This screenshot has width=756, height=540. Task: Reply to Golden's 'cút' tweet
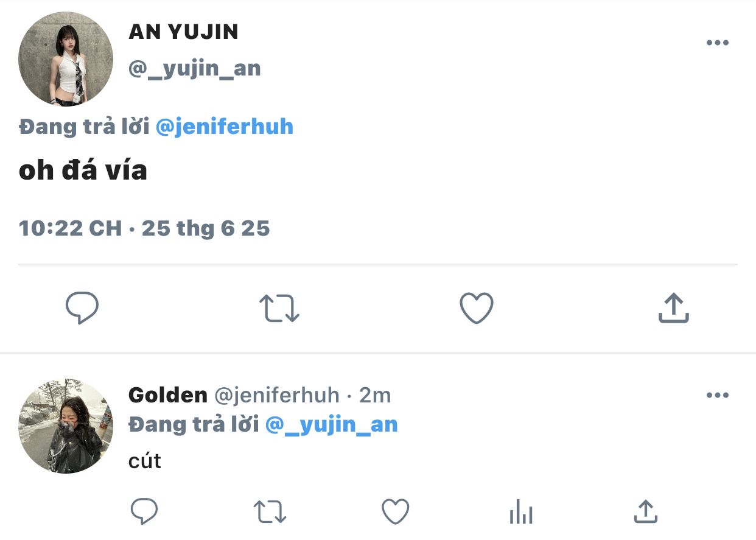click(x=144, y=511)
